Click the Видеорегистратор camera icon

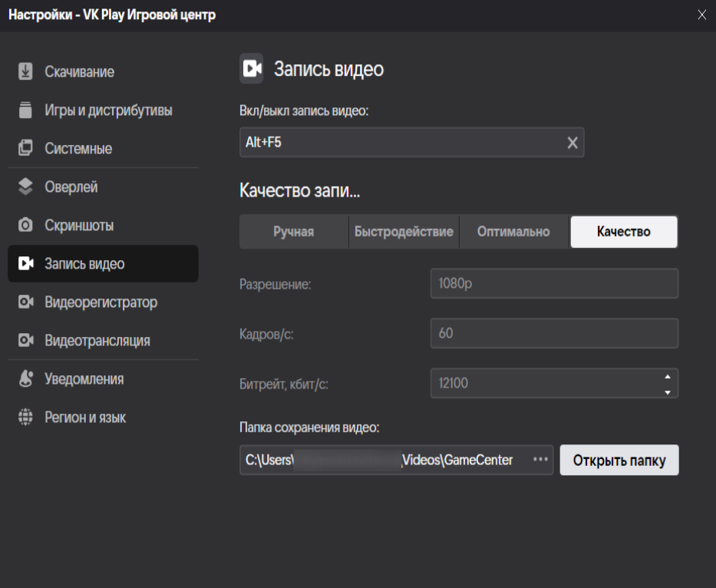click(25, 302)
